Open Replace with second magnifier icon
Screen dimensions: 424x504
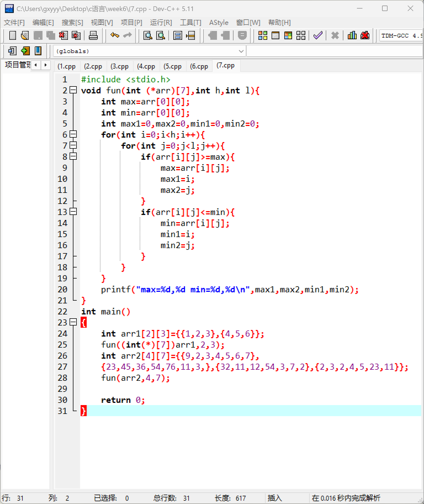(161, 35)
